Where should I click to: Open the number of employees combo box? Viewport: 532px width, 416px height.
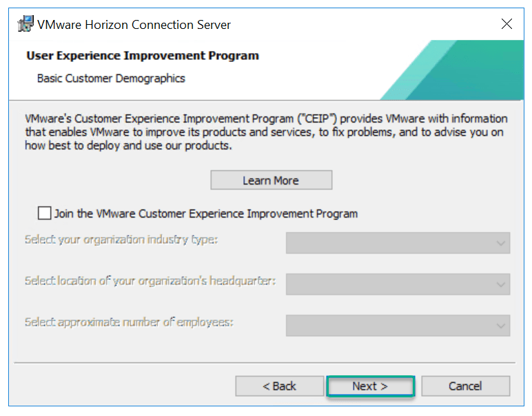[398, 325]
